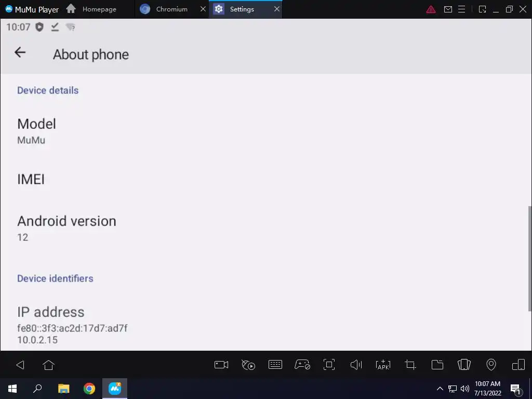The height and width of the screenshot is (399, 532).
Task: Tap the Android back triangle button
Action: click(x=20, y=365)
